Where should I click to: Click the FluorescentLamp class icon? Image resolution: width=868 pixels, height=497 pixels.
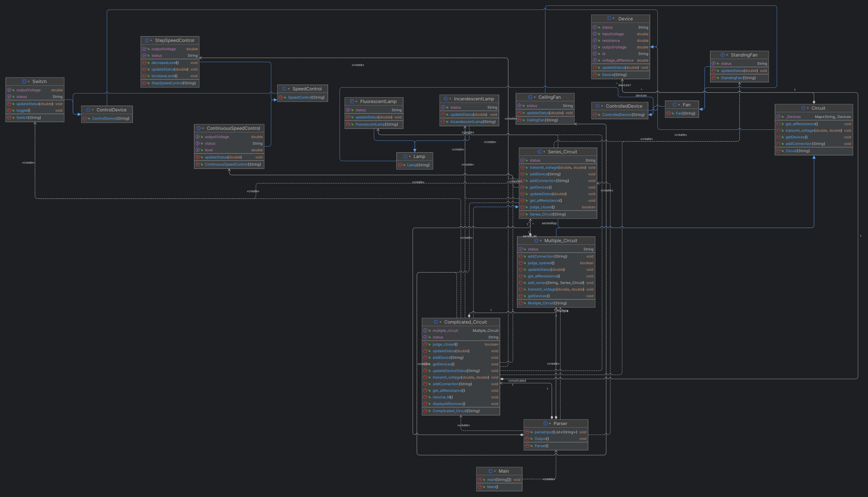click(x=352, y=101)
